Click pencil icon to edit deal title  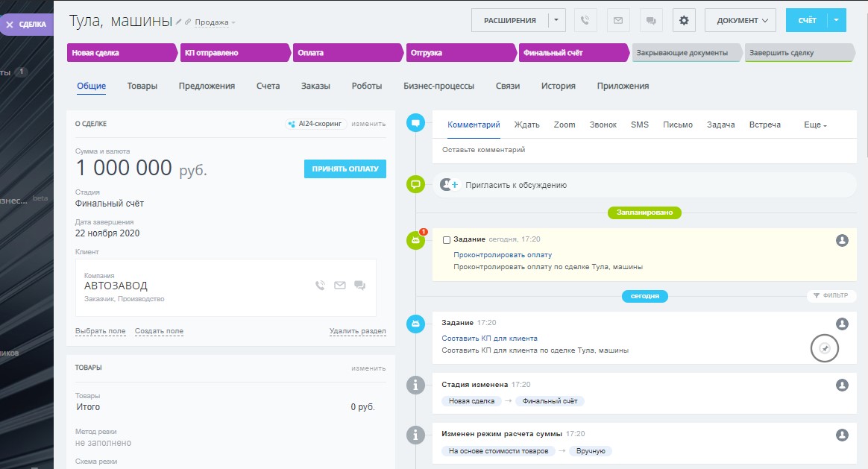click(179, 22)
